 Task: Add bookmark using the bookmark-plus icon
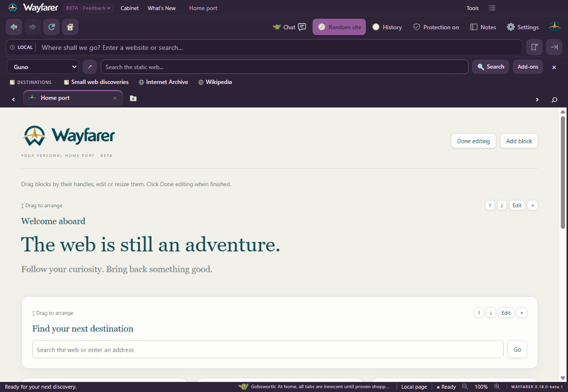point(534,47)
